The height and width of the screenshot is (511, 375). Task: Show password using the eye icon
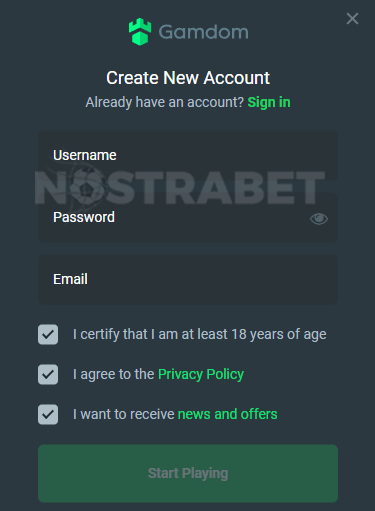coord(319,219)
